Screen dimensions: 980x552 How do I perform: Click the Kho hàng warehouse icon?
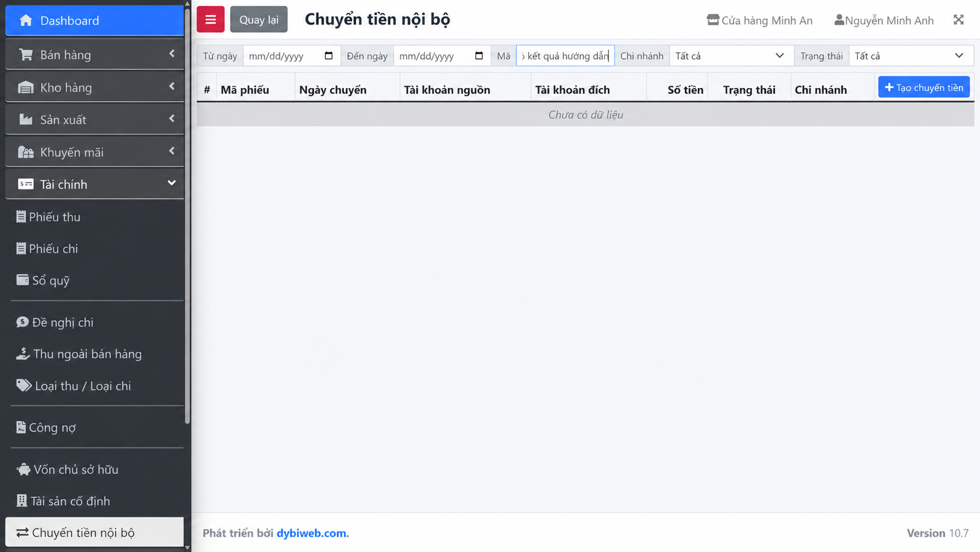[x=26, y=87]
